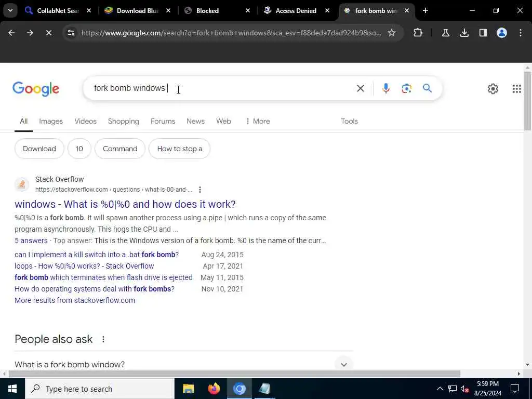Select the All results tab

point(23,122)
